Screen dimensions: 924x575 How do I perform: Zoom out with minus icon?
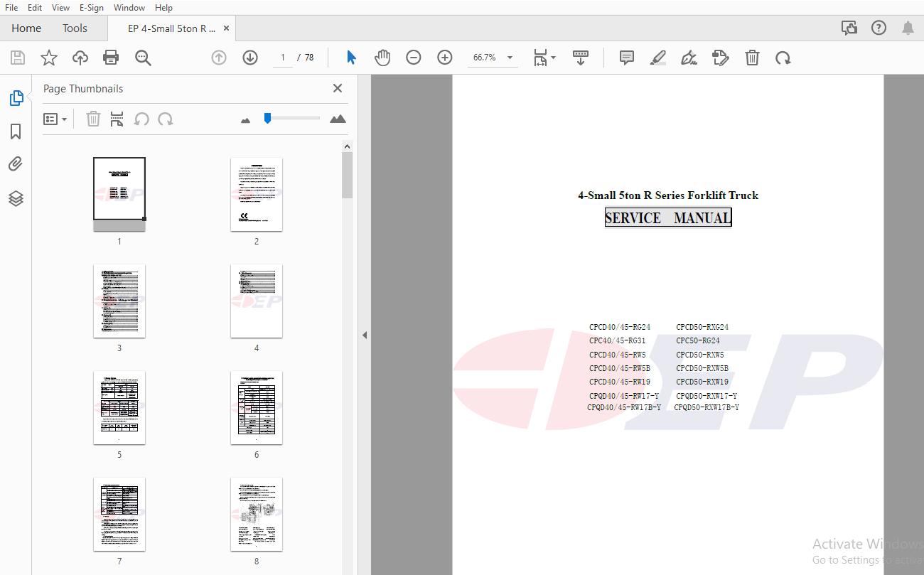pos(414,58)
